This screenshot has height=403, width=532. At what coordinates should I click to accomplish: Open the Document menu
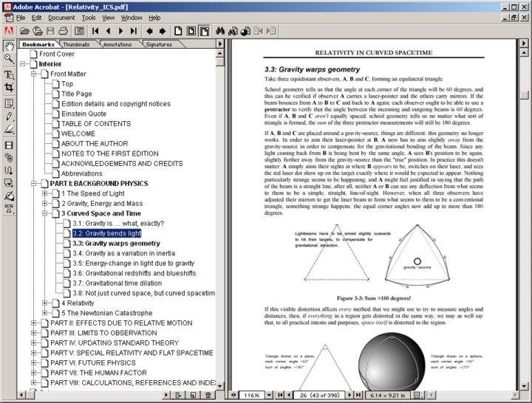point(61,18)
